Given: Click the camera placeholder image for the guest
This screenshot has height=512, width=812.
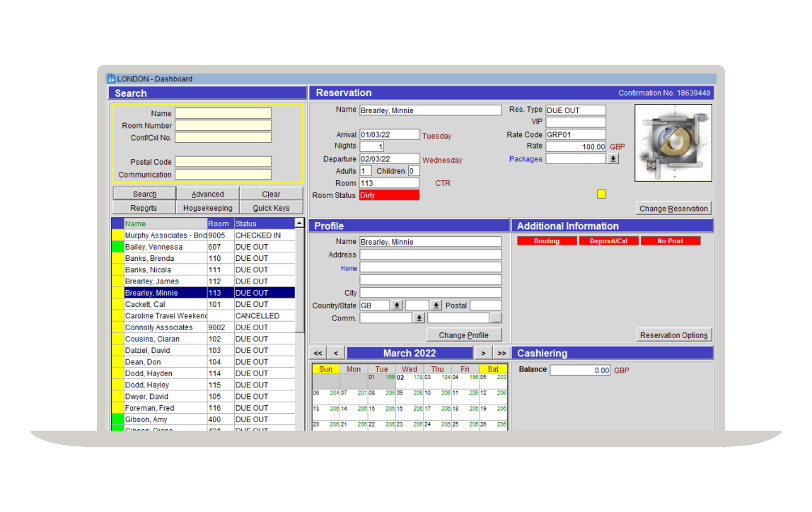Looking at the screenshot, I should [673, 143].
